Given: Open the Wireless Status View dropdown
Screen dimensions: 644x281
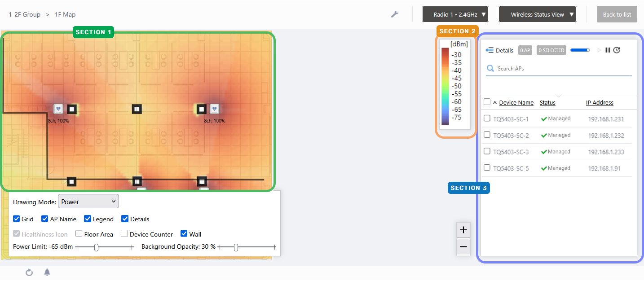Looking at the screenshot, I should pos(537,14).
